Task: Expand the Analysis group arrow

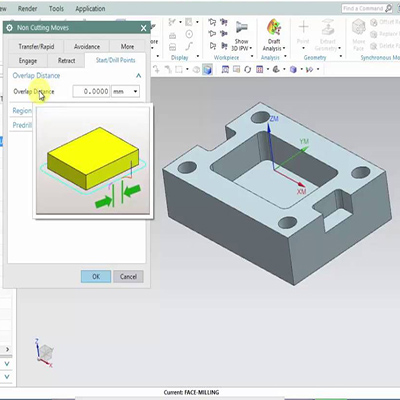Action: pos(285,56)
